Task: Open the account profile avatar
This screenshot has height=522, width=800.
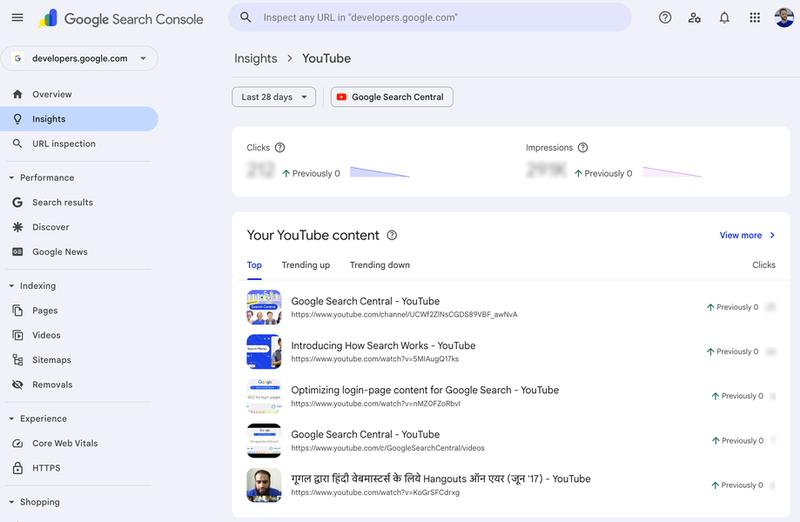Action: tap(784, 18)
